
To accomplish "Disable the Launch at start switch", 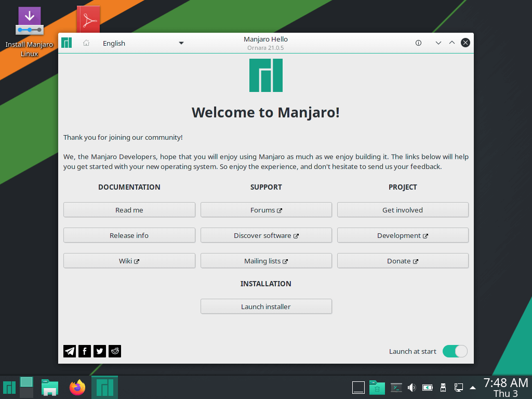I will point(455,351).
